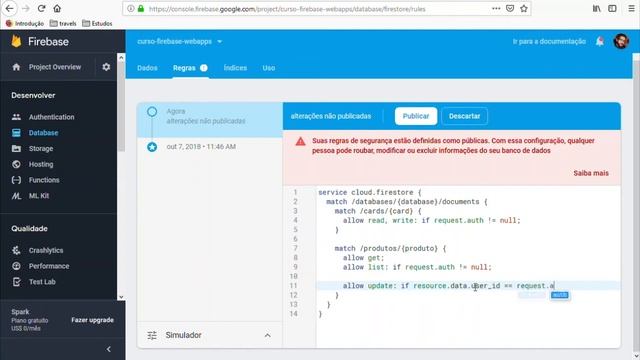Open Functions icon in sidebar
The image size is (640, 360).
16,180
